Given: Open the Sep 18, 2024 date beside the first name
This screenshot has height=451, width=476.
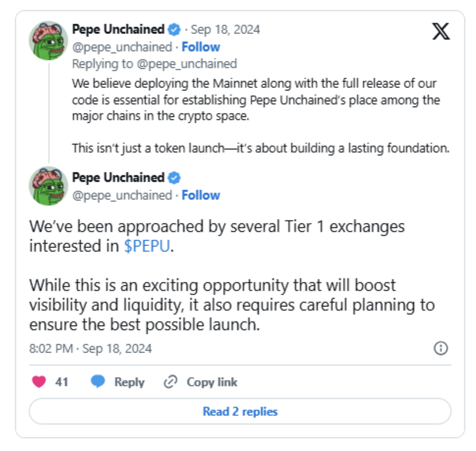Looking at the screenshot, I should [x=225, y=30].
